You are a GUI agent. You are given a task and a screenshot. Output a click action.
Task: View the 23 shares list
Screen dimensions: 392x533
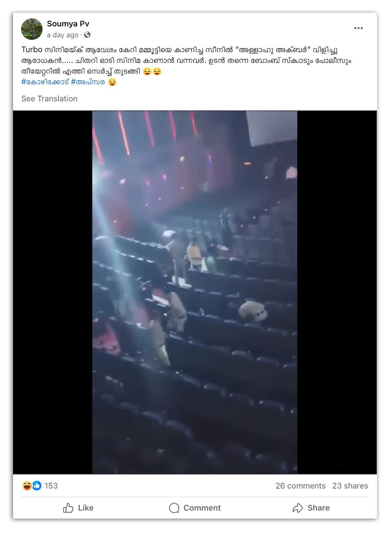point(350,486)
